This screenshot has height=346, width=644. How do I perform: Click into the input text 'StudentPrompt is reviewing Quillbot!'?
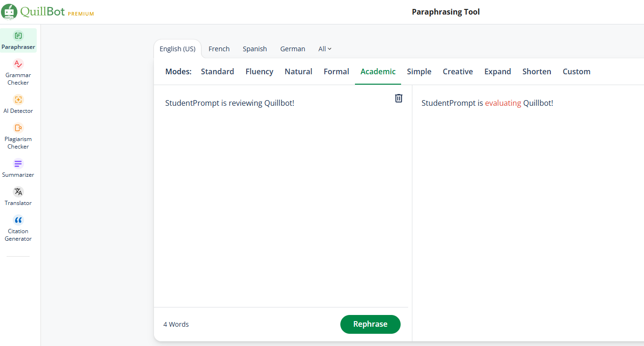(x=230, y=103)
